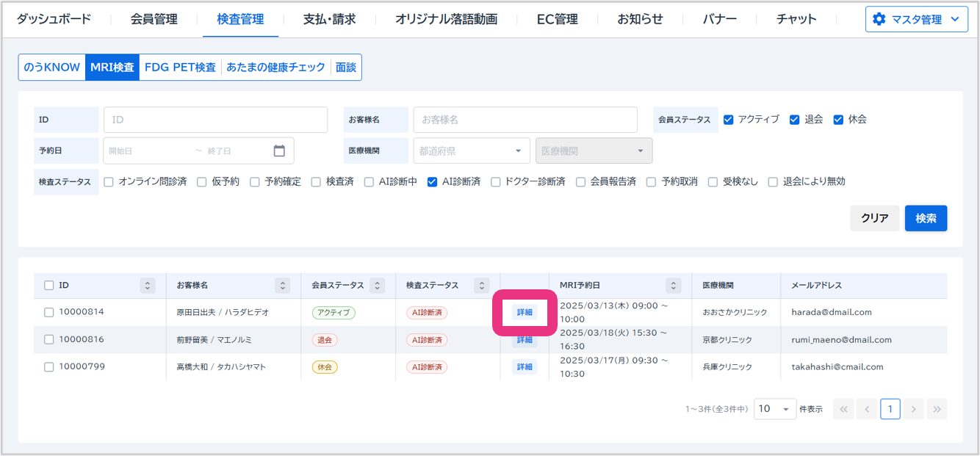Sort the MRI予約日 column
980x456 pixels.
673,286
